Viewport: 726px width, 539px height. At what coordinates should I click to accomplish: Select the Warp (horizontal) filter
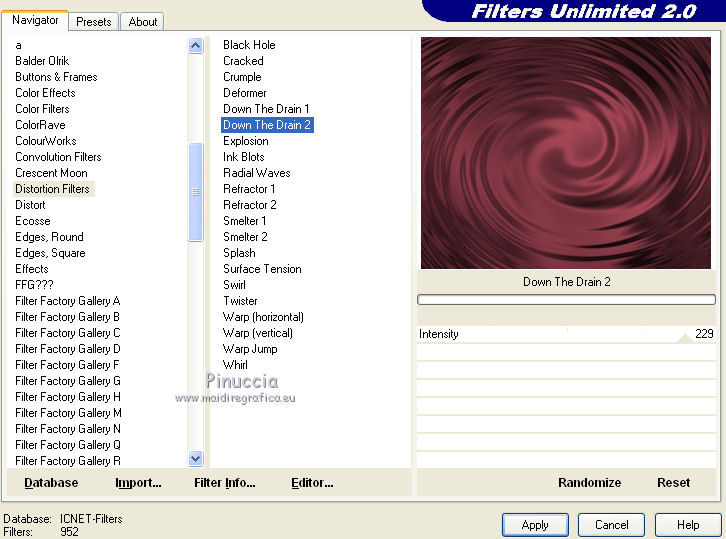pos(263,317)
